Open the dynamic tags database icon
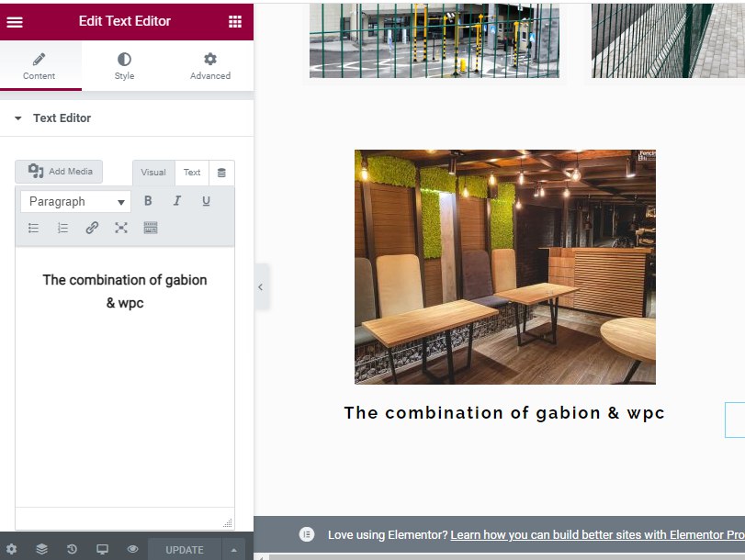The height and width of the screenshot is (560, 745). (x=221, y=173)
